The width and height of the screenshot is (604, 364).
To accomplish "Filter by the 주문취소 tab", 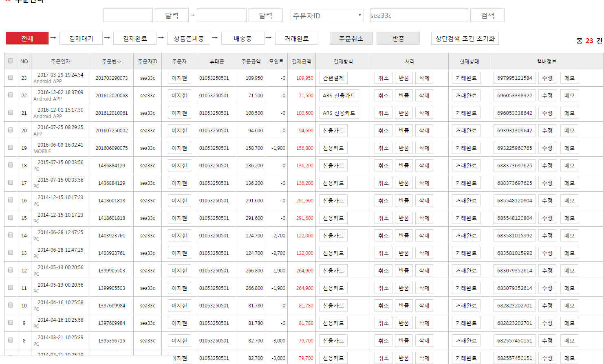I will [351, 38].
